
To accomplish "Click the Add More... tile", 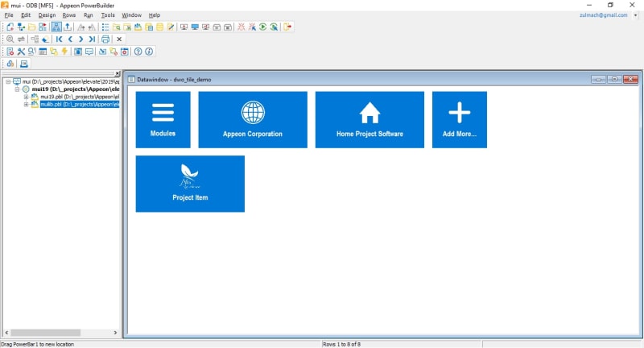I will (460, 119).
